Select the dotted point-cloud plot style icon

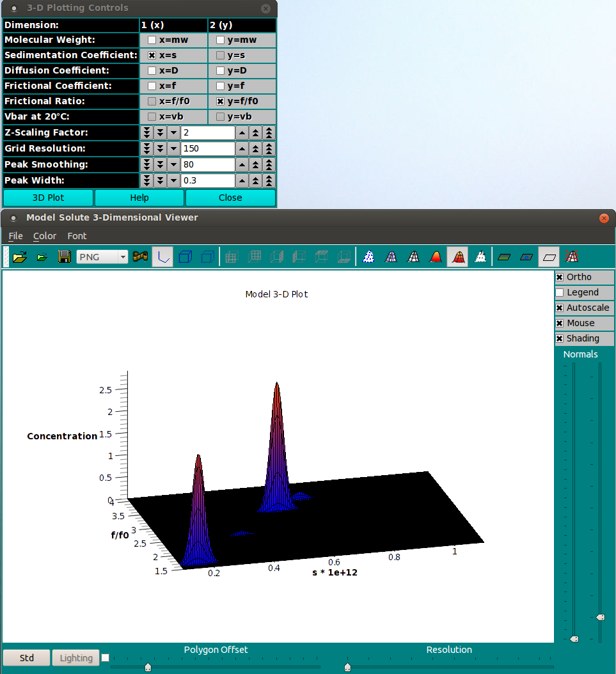pyautogui.click(x=368, y=257)
